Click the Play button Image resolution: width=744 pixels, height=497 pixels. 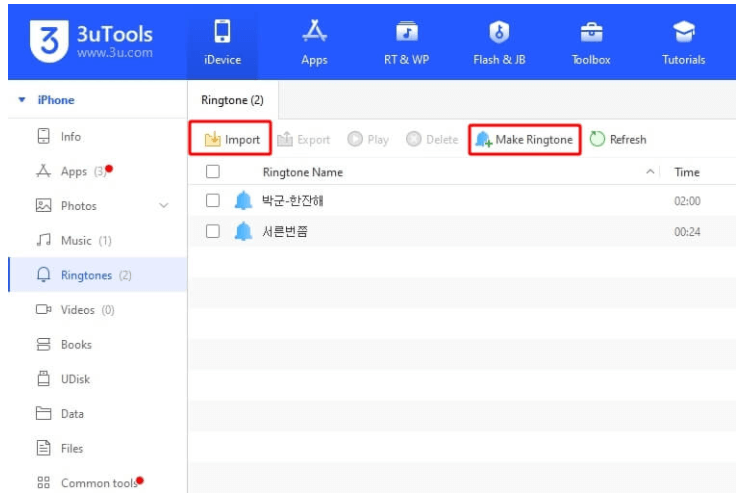tap(368, 140)
